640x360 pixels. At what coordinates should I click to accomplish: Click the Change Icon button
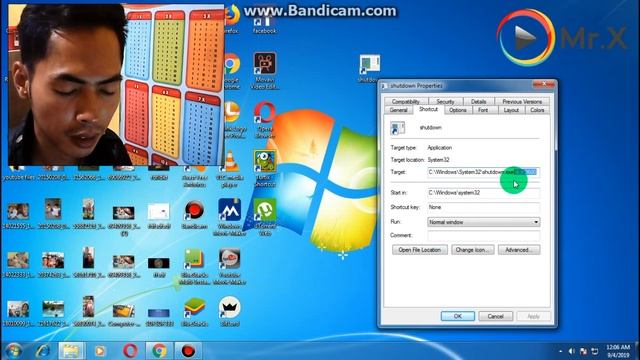[473, 250]
